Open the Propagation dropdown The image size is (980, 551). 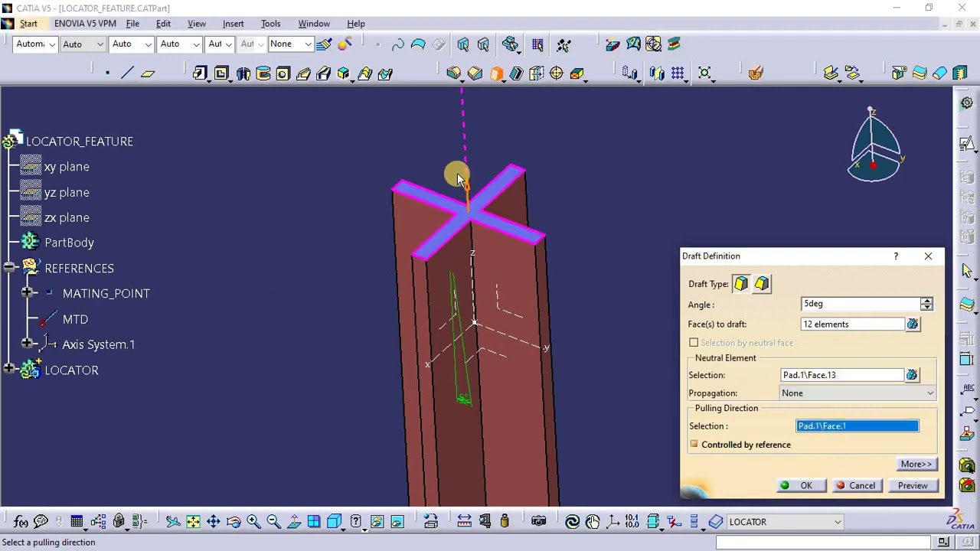point(857,393)
